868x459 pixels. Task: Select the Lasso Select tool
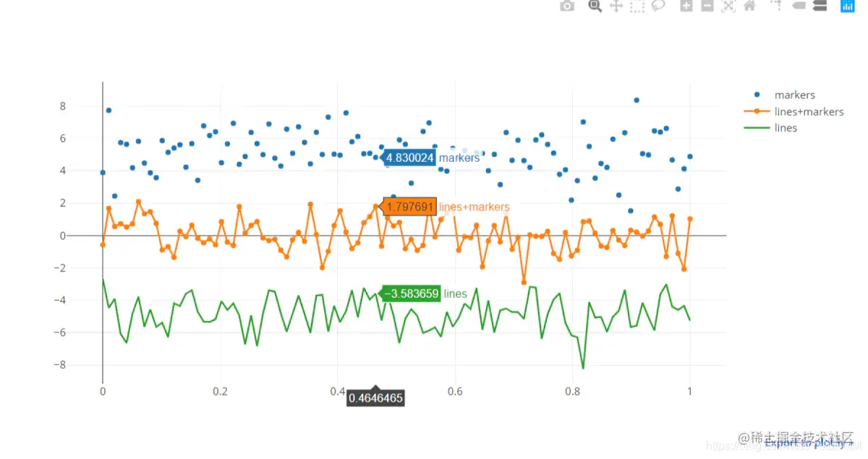(658, 6)
